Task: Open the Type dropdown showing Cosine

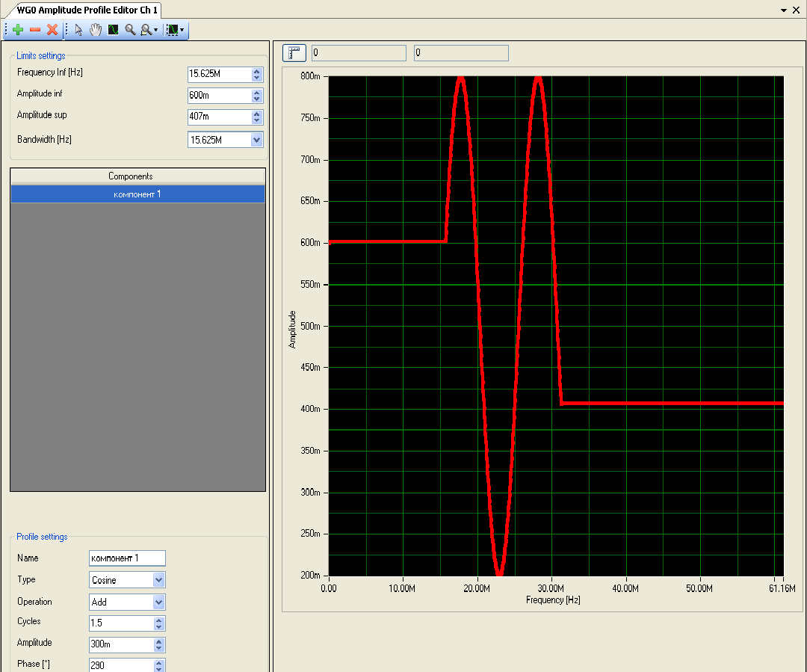Action: pos(158,580)
